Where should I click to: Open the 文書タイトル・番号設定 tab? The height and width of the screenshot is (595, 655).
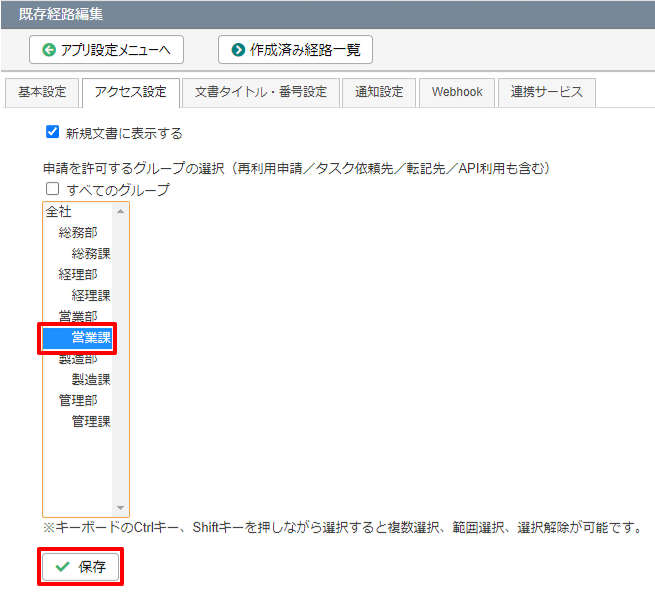pos(261,92)
